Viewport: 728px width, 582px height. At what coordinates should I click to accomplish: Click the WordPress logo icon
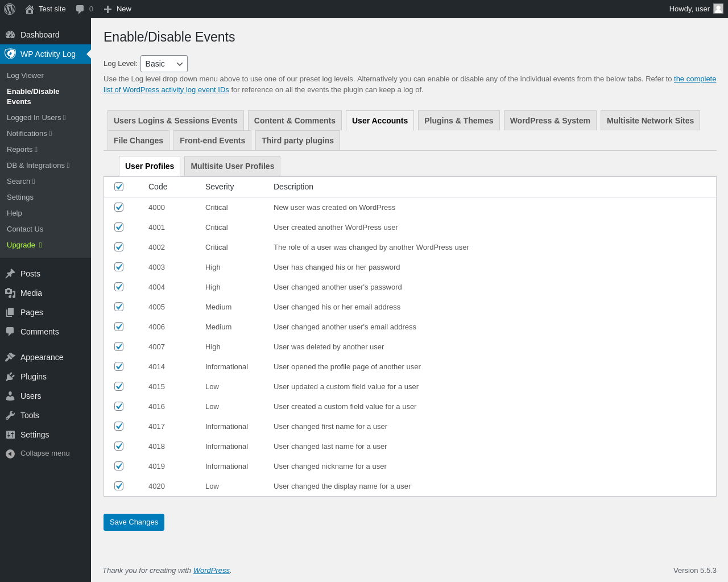point(10,9)
